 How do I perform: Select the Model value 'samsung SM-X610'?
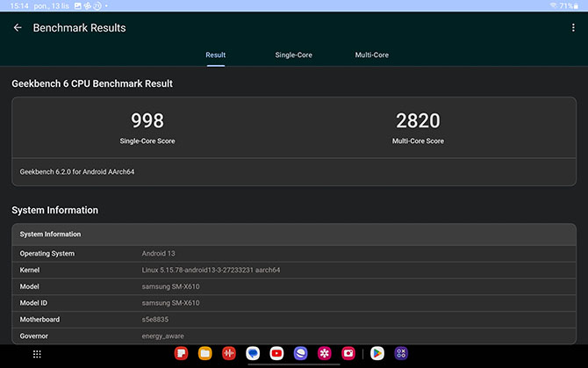pos(170,286)
